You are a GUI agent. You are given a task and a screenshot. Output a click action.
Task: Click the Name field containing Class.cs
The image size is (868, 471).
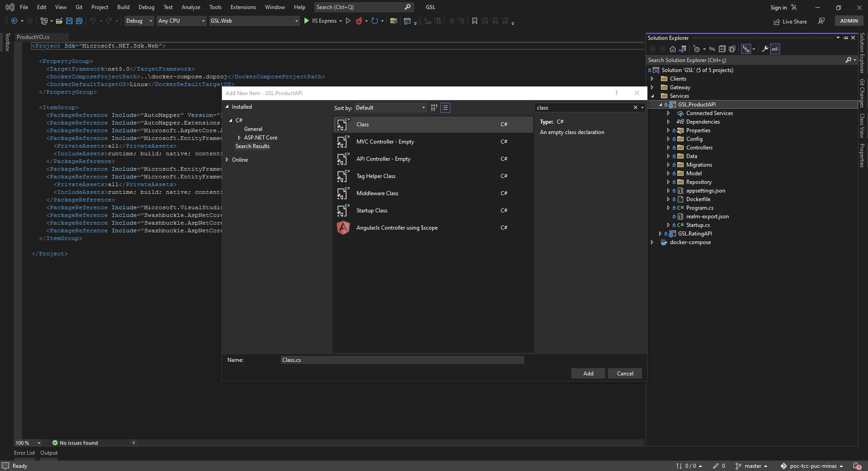click(402, 360)
